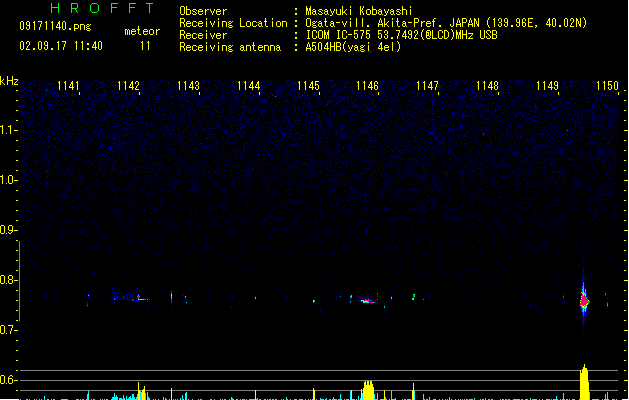Click the Observer label
The height and width of the screenshot is (400, 629).
pos(203,11)
